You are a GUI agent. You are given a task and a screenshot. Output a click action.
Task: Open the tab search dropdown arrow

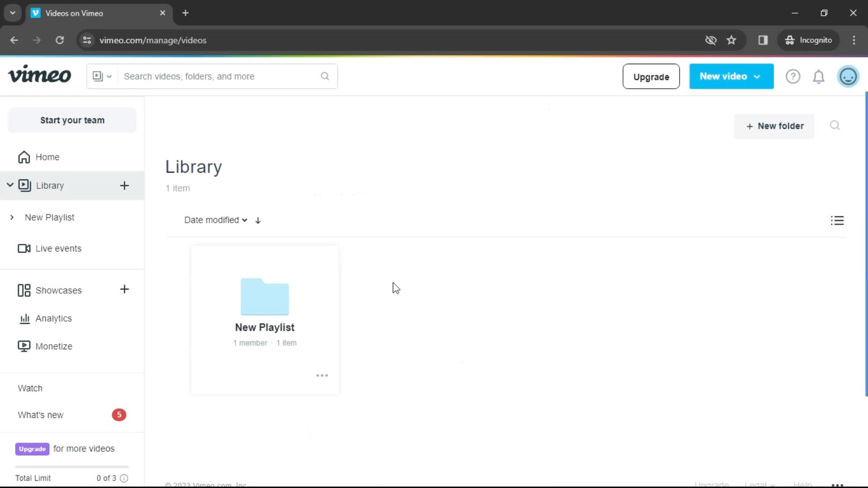click(x=13, y=13)
